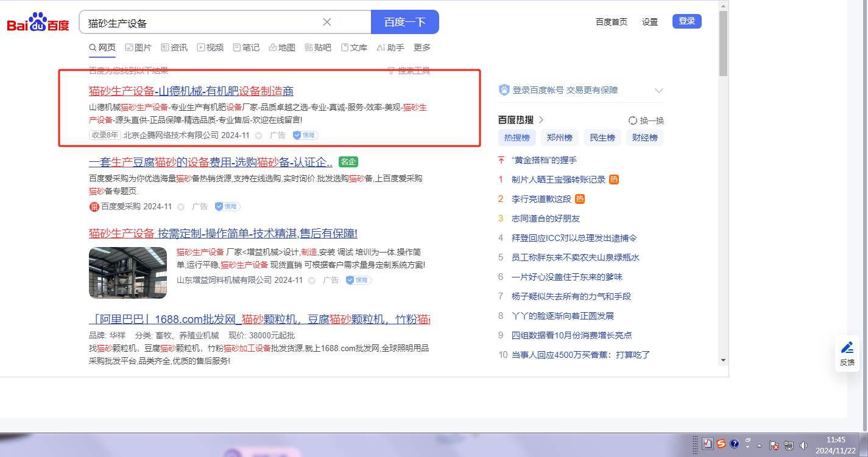The height and width of the screenshot is (457, 868).
Task: Open the 反馈 feedback pencil icon
Action: pos(847,348)
